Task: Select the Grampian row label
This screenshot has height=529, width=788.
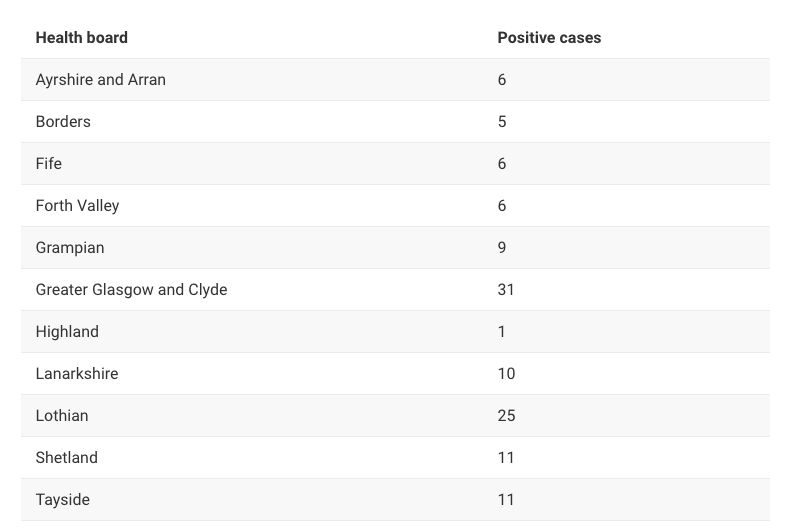Action: (x=70, y=248)
